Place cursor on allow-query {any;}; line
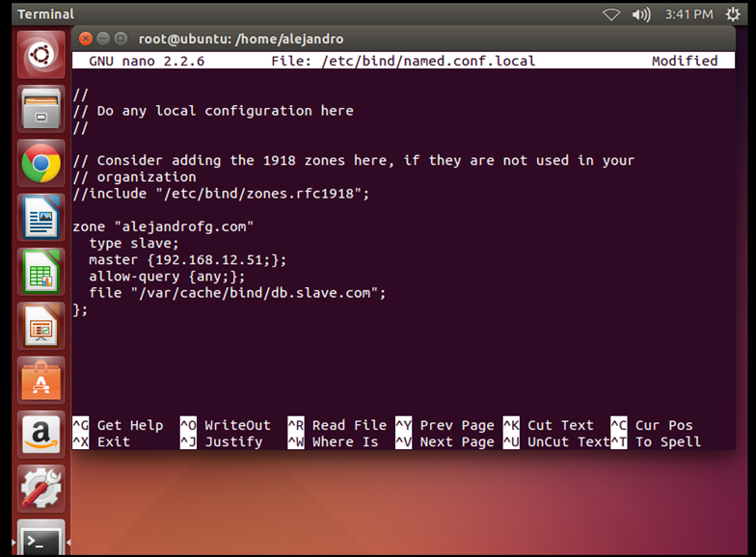The image size is (756, 557). point(167,277)
